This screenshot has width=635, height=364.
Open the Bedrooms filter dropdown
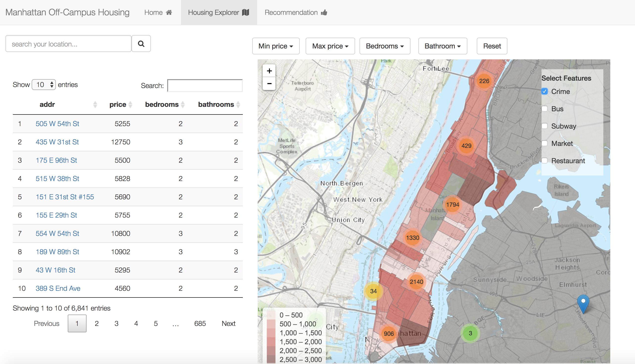pos(385,46)
